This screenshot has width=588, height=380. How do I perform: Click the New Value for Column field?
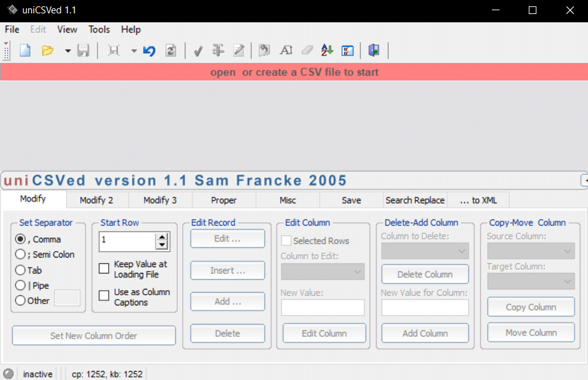click(425, 307)
